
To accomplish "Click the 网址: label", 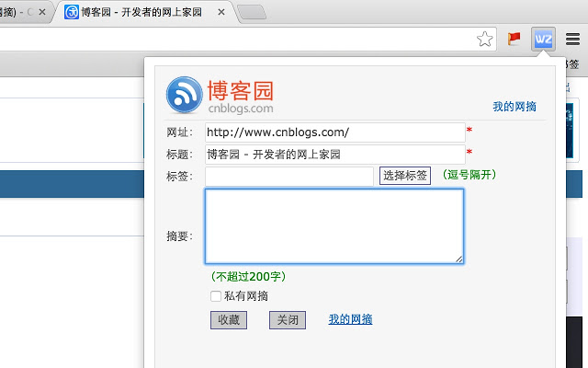I will pyautogui.click(x=180, y=132).
